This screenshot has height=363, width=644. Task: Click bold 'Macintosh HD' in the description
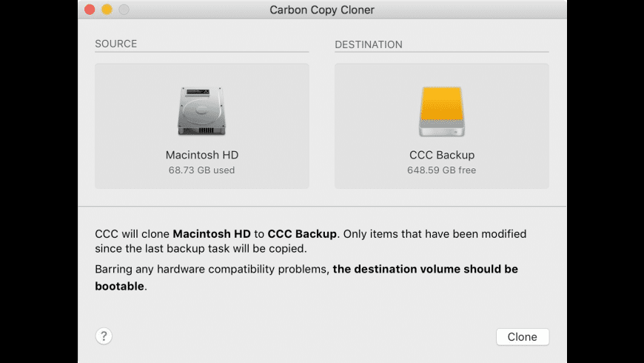212,234
